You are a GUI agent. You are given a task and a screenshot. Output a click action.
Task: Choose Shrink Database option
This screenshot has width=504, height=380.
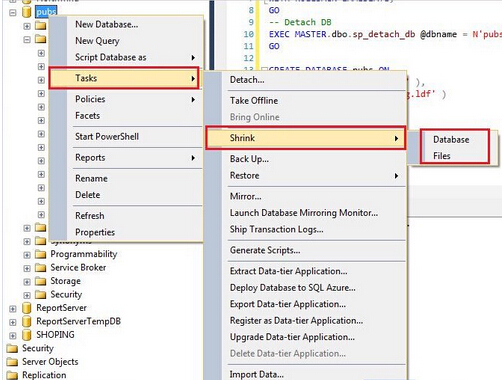(451, 140)
